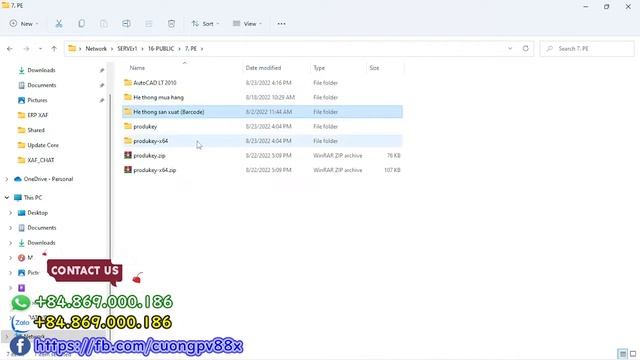Open pinned Pictures in Quick access
The width and height of the screenshot is (640, 360).
37,100
